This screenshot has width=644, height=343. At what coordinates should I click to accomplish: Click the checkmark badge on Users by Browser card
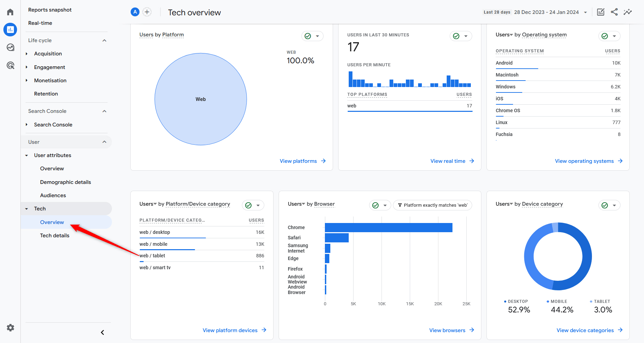pyautogui.click(x=375, y=205)
